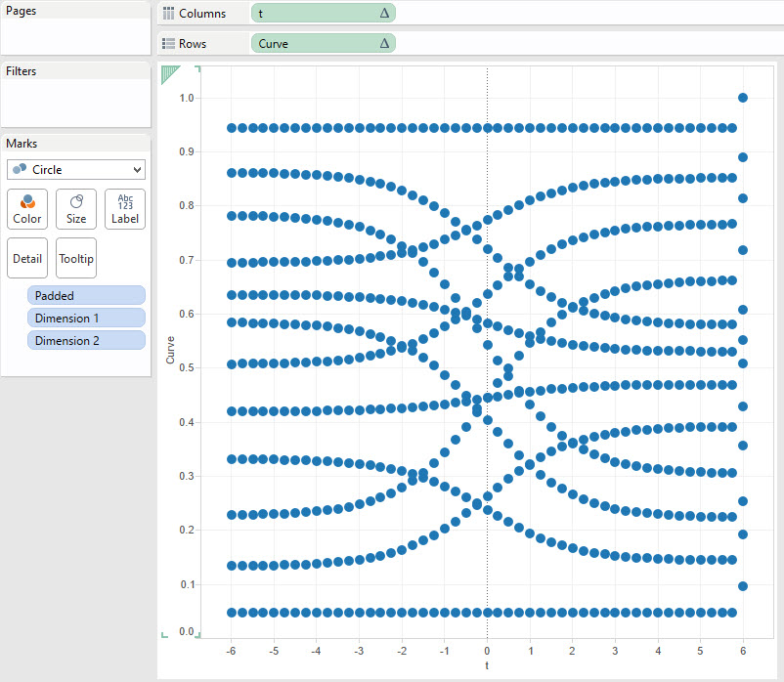The height and width of the screenshot is (682, 784).
Task: Click the Columns shelf grid icon
Action: [168, 14]
